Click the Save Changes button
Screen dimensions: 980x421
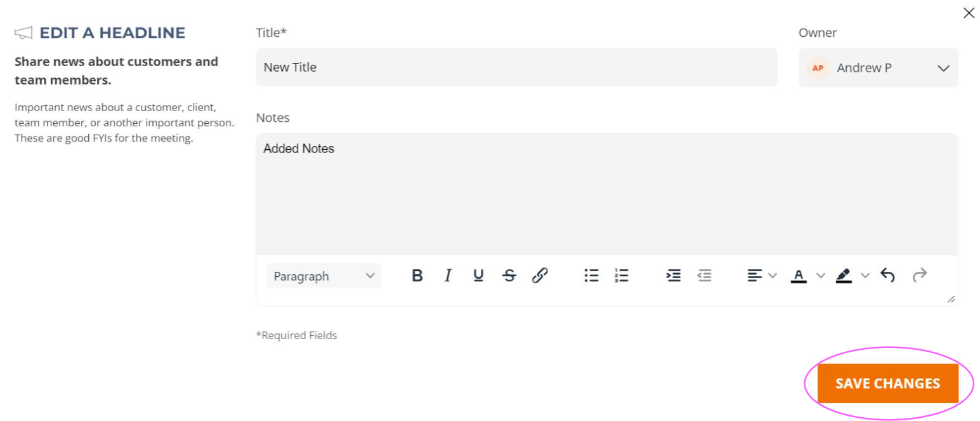pos(887,384)
